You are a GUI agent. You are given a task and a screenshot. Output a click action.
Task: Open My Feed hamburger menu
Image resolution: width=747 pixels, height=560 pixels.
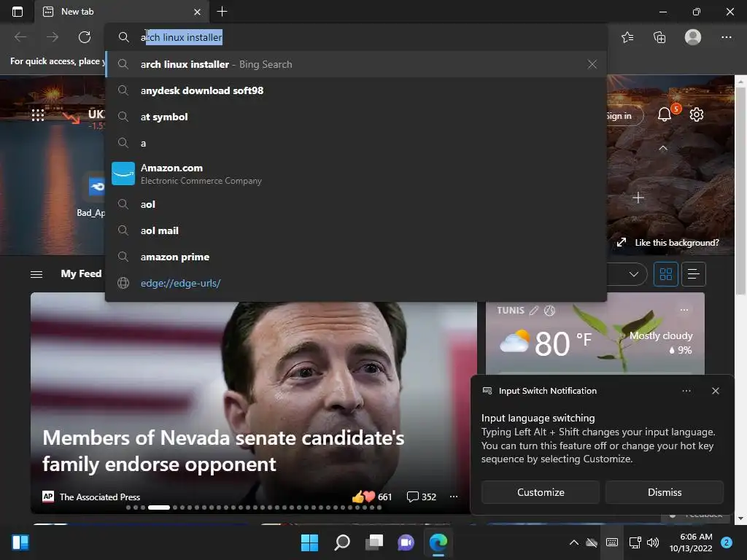click(x=36, y=274)
